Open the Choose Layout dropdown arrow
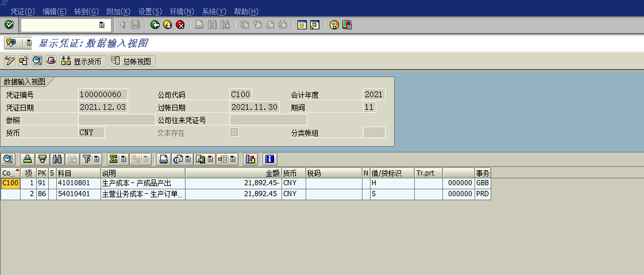Image resolution: width=644 pixels, height=275 pixels. [233, 159]
